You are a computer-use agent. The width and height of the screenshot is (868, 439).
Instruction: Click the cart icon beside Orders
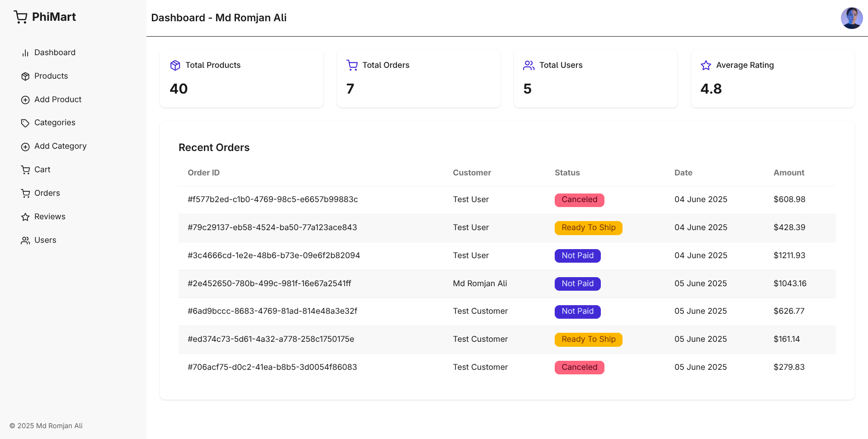25,193
